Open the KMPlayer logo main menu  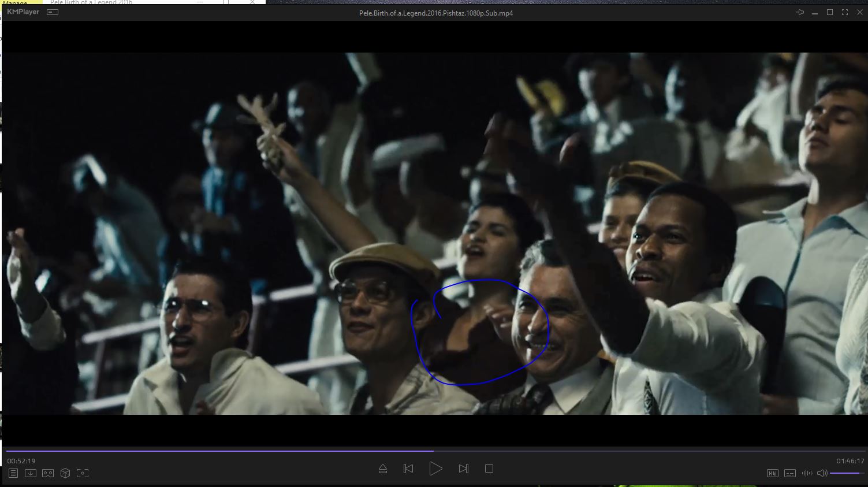coord(23,12)
